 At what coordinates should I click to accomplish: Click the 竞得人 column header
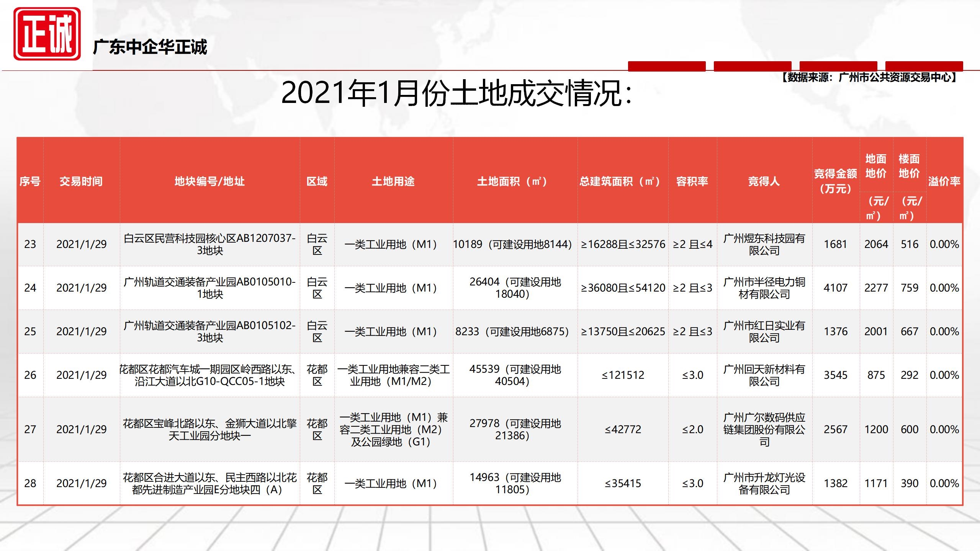tap(764, 181)
